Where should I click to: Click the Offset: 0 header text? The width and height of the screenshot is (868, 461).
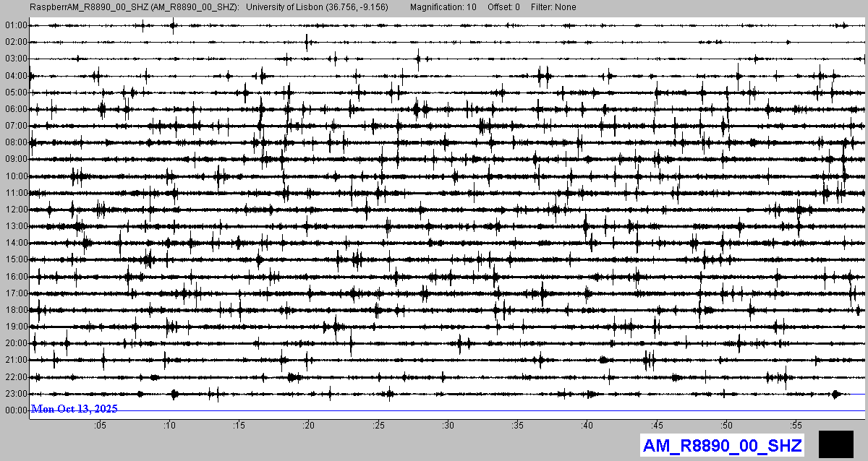pyautogui.click(x=503, y=7)
